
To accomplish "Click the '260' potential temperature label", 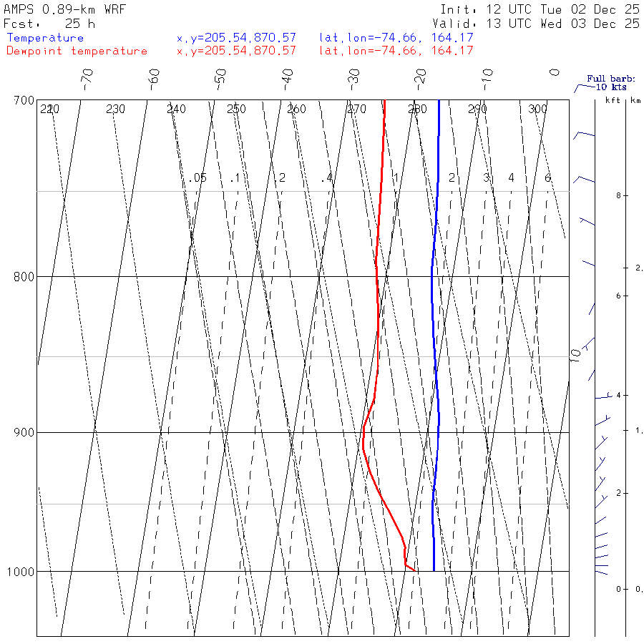I will [x=296, y=109].
